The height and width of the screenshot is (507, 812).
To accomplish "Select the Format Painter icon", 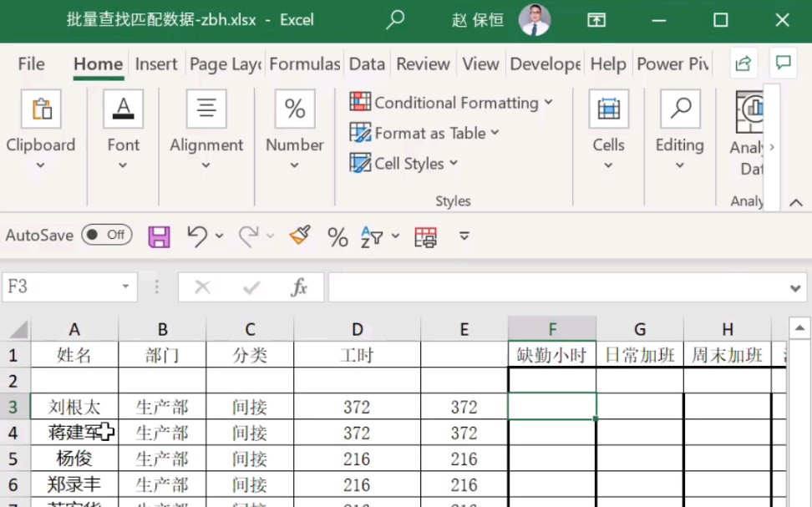I will (297, 236).
